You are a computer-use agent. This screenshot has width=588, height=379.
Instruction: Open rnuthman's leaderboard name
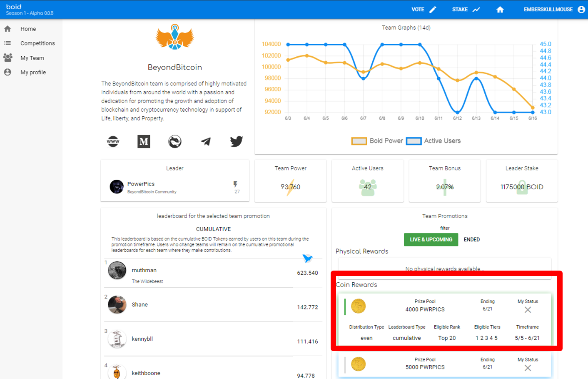pos(144,270)
